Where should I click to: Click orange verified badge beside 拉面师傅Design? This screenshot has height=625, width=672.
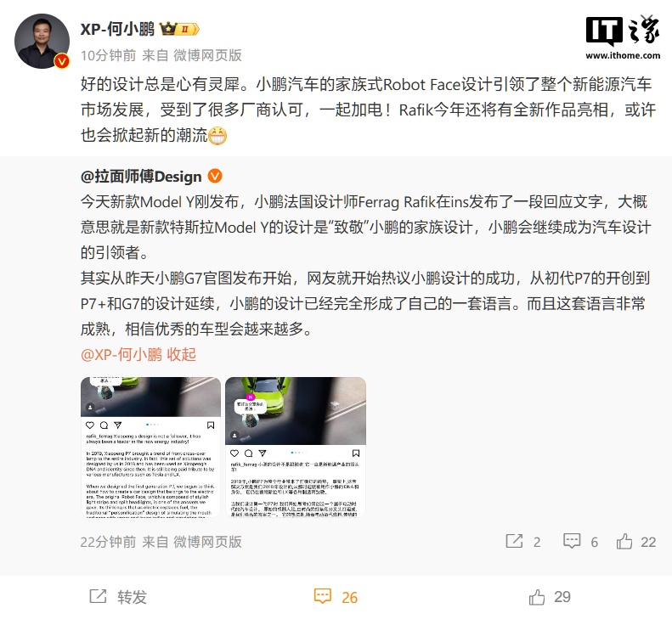click(x=215, y=176)
